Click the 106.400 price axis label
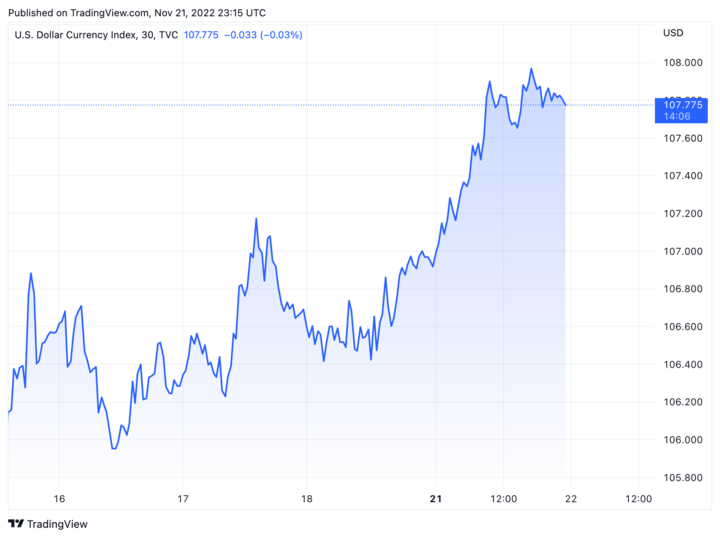The width and height of the screenshot is (720, 538). [x=683, y=364]
